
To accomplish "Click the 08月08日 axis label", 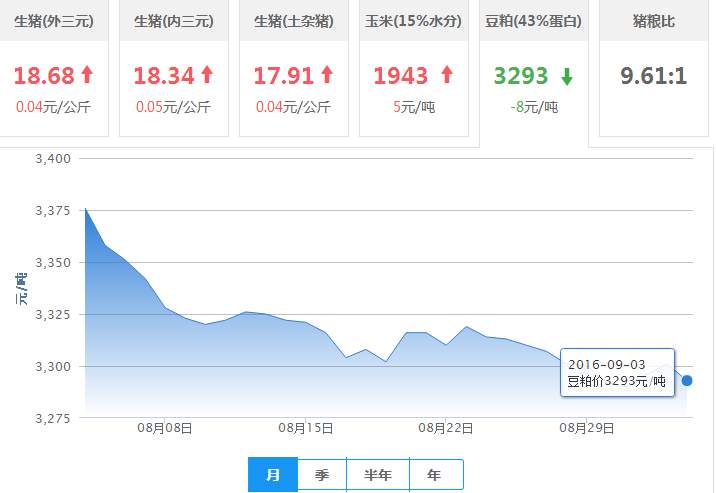I will (165, 428).
